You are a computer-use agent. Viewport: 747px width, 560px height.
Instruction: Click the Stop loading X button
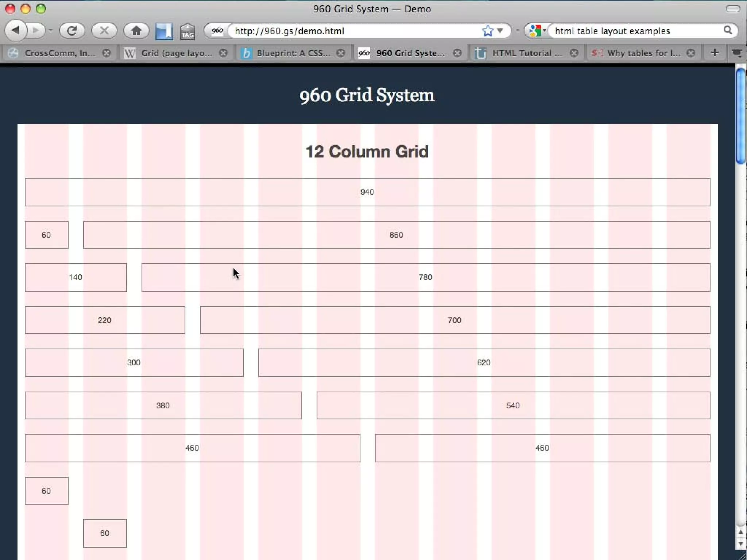(x=104, y=31)
